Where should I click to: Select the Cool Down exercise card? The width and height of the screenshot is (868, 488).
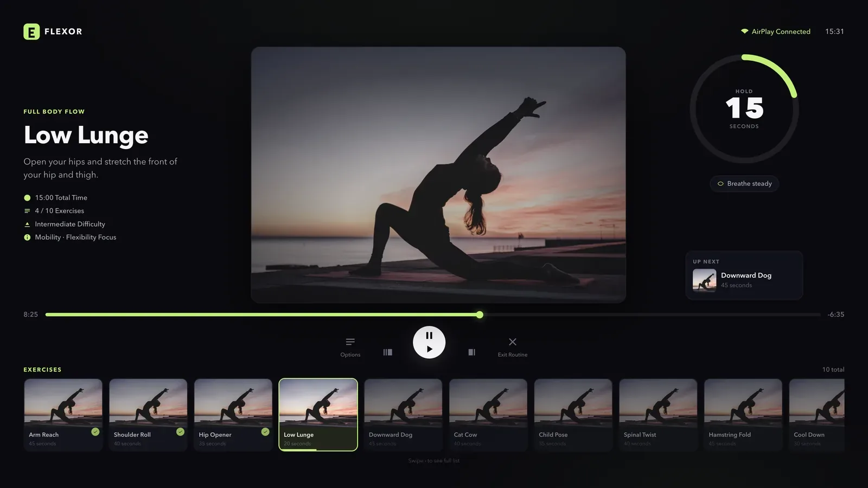tap(817, 415)
